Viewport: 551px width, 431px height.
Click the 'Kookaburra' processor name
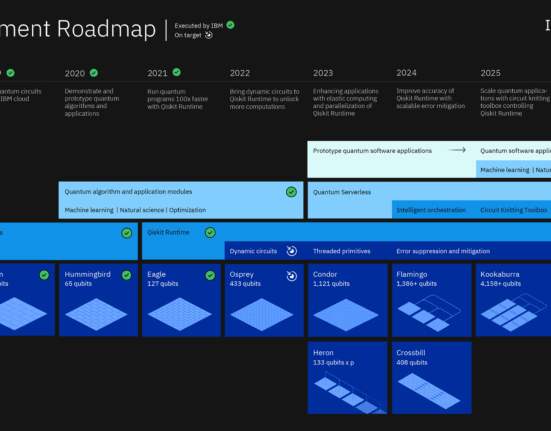500,274
